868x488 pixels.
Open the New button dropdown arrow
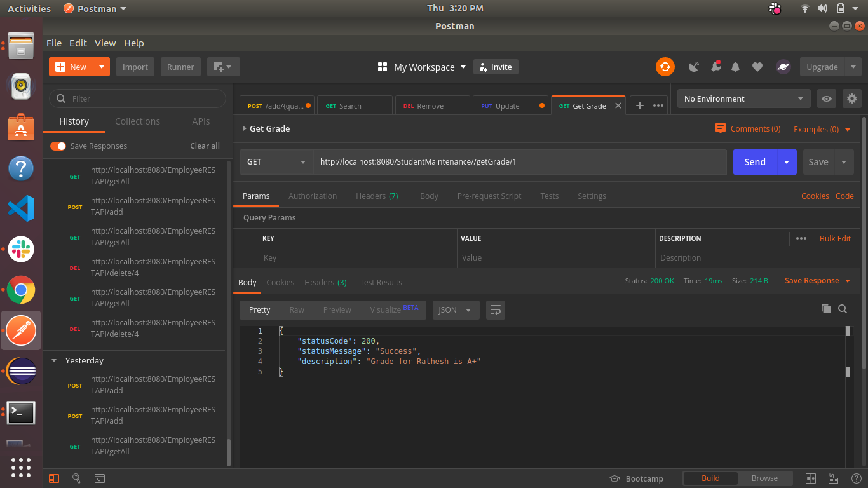[102, 67]
